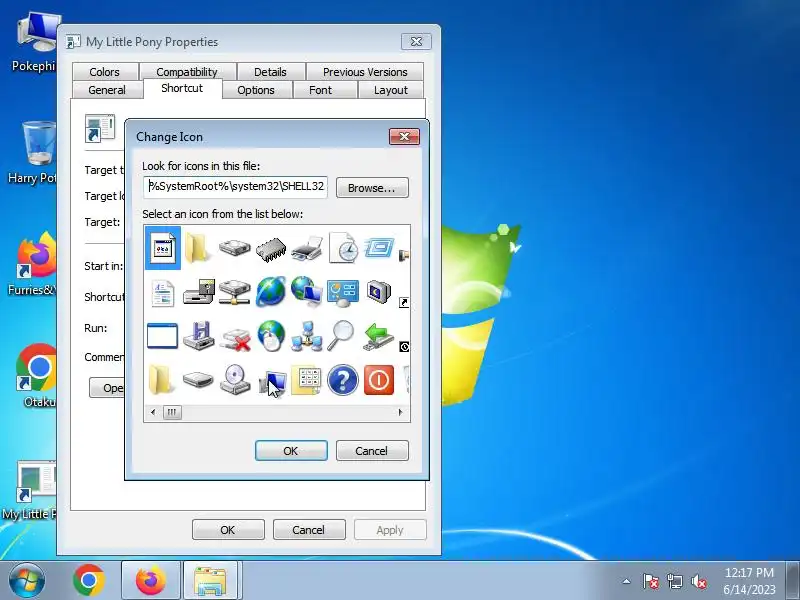Screen dimensions: 800x600
Task: Click Cancel in My Little Pony Properties
Action: 309,530
